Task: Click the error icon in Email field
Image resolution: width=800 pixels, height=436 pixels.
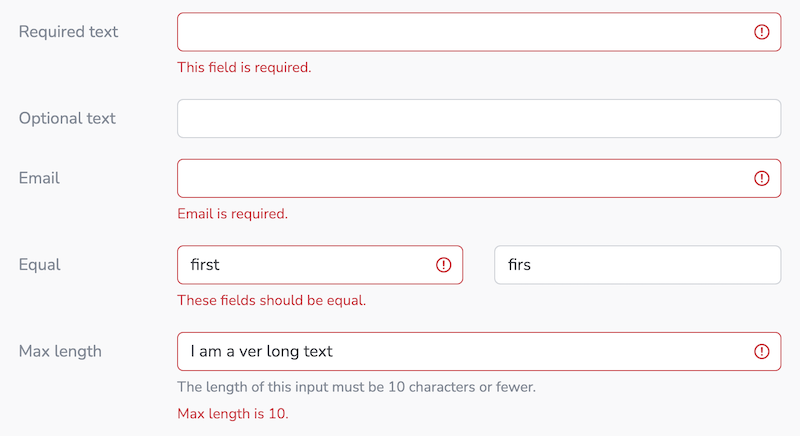Action: click(761, 178)
